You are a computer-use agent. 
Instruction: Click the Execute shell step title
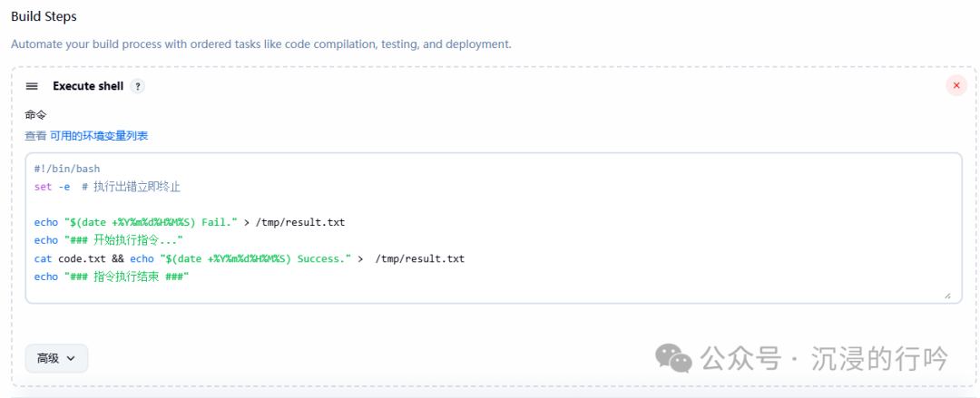pyautogui.click(x=88, y=86)
